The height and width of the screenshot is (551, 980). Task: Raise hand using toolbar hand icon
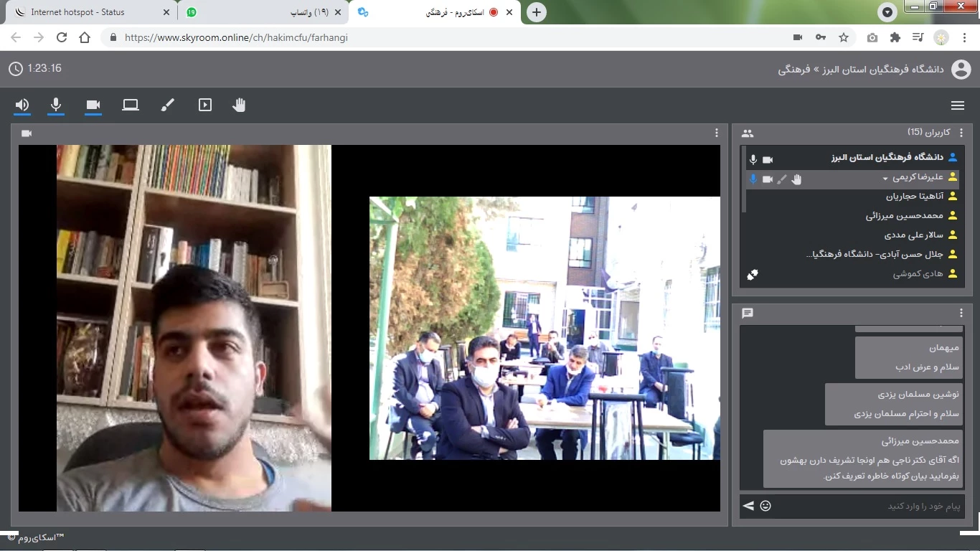click(x=239, y=105)
